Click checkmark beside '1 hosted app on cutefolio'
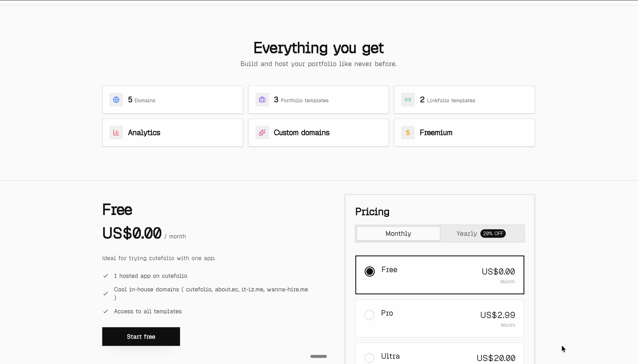Screen dimensions: 638x364 (106, 276)
